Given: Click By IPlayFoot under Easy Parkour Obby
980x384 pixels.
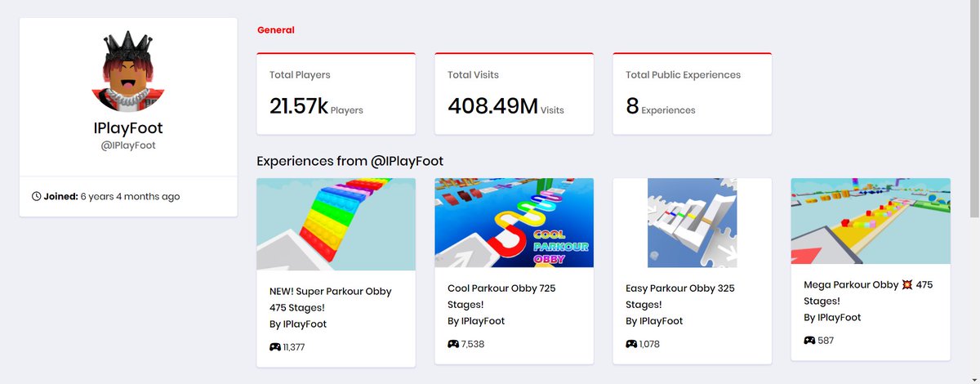Looking at the screenshot, I should click(654, 321).
